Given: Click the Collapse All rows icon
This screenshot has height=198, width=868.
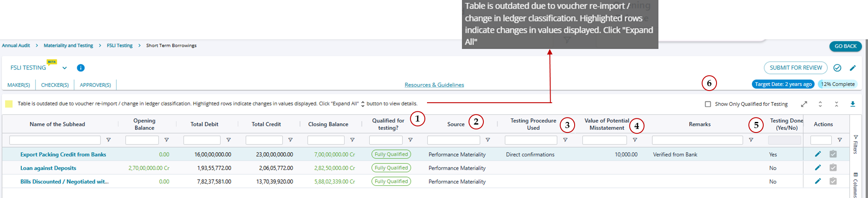Looking at the screenshot, I should (x=836, y=104).
